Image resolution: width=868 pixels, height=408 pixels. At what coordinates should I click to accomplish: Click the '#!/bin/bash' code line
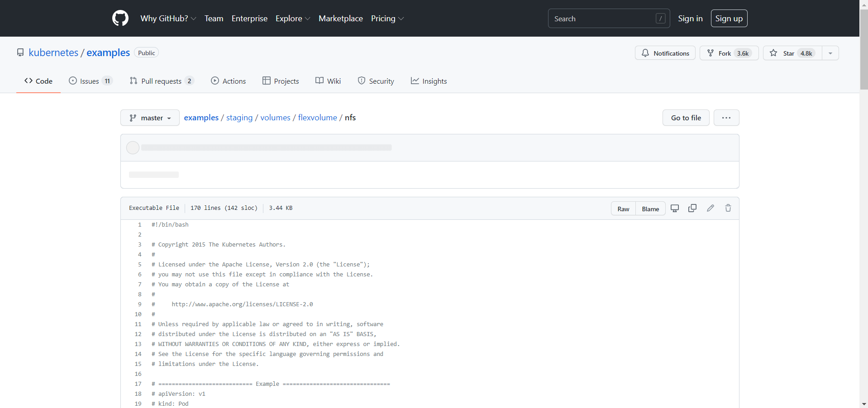170,225
